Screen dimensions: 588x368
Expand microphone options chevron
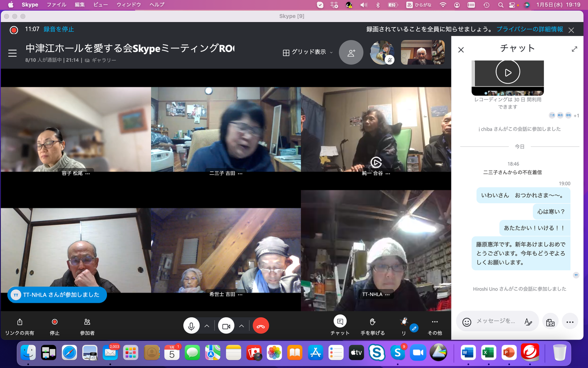(207, 326)
